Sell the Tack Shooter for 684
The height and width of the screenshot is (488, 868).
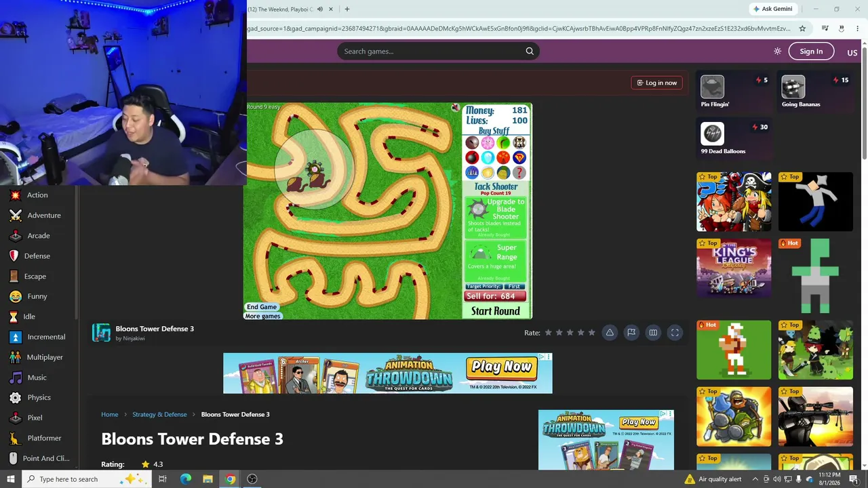click(496, 296)
